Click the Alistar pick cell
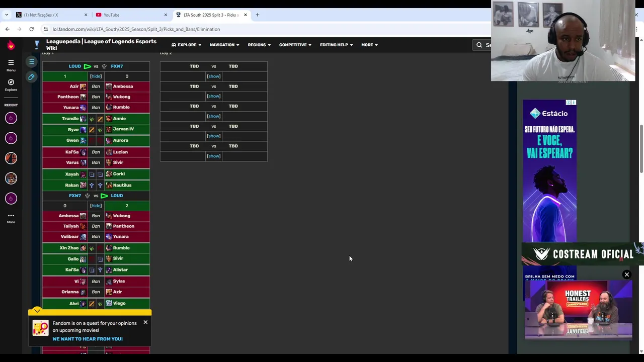644x362 pixels. click(x=127, y=270)
